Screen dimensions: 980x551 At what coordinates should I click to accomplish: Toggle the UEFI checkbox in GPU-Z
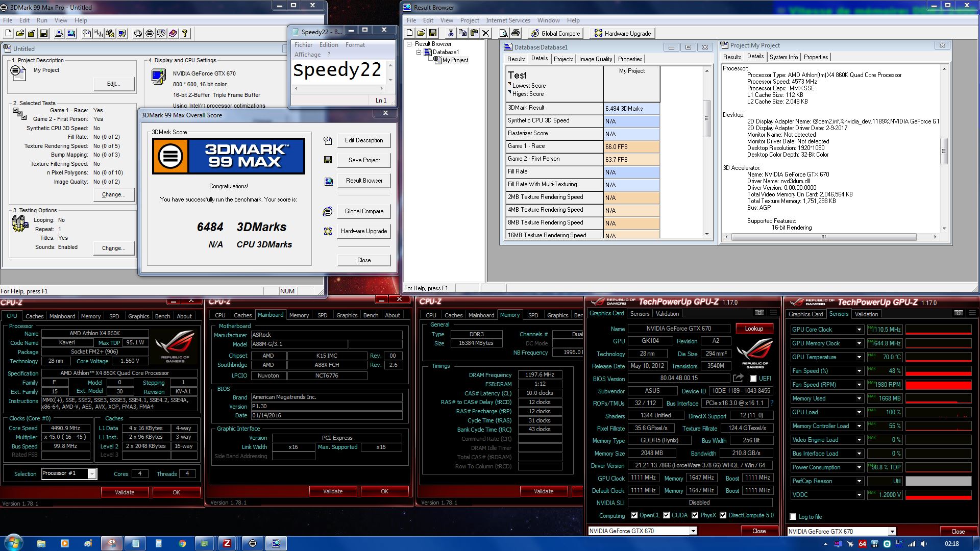753,379
